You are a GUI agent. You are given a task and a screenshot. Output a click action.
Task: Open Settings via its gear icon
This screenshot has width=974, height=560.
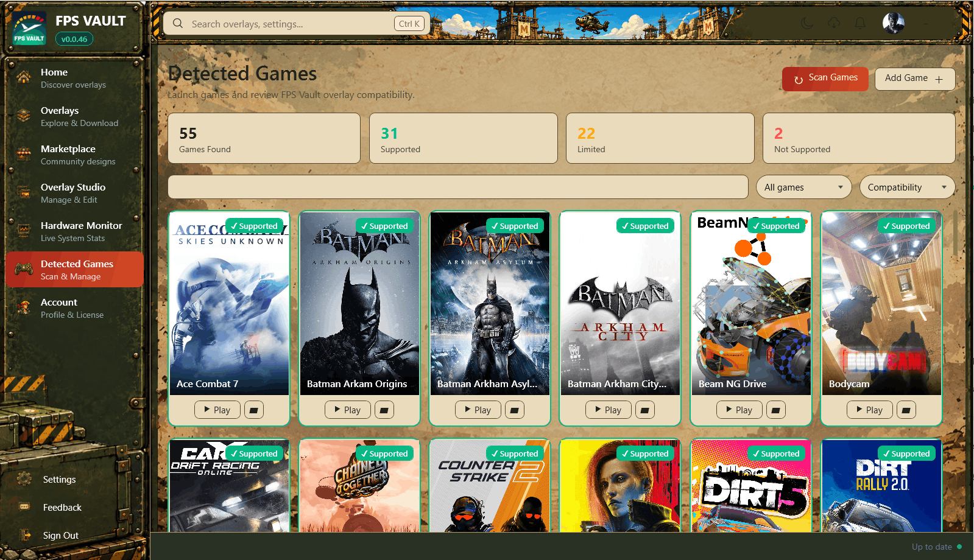[24, 479]
